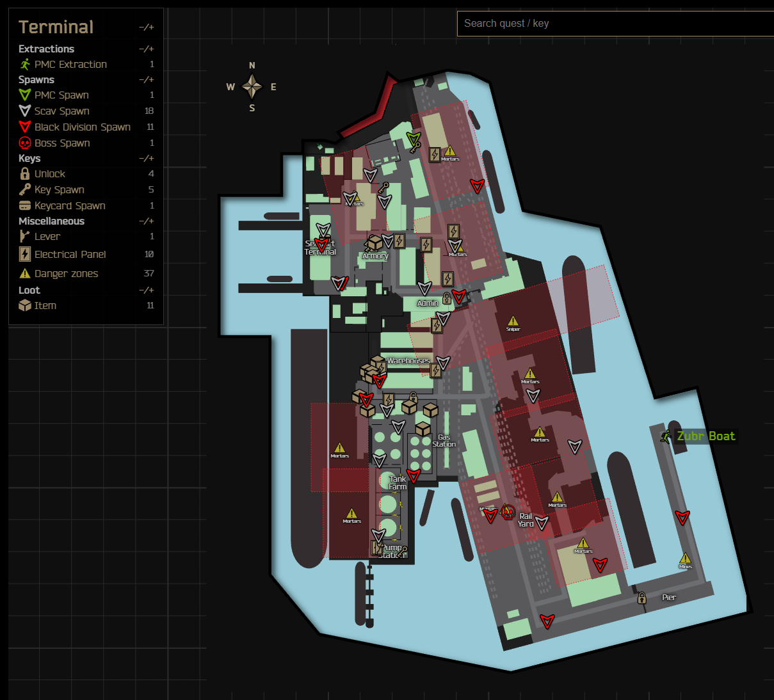
Task: Collapse the Extractions section
Action: (x=147, y=49)
